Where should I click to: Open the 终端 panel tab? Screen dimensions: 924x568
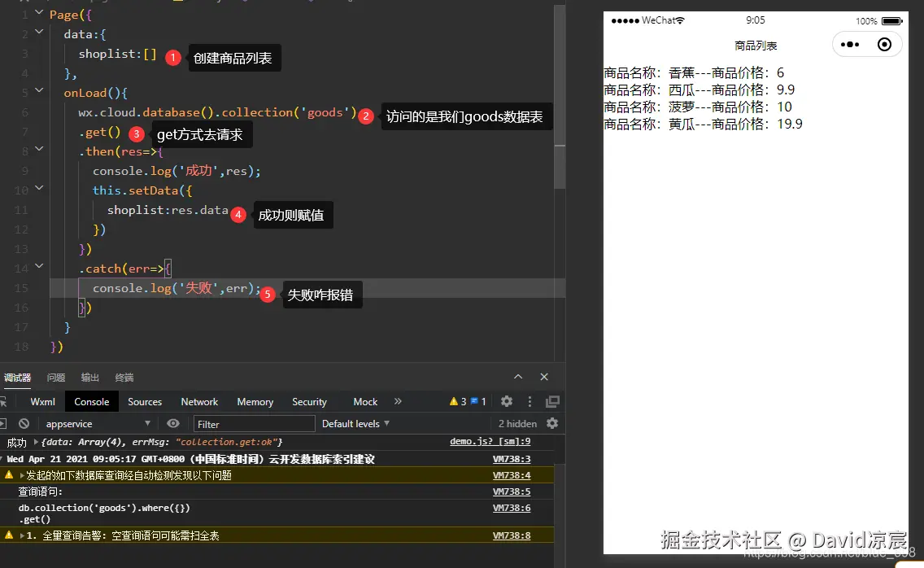point(124,377)
